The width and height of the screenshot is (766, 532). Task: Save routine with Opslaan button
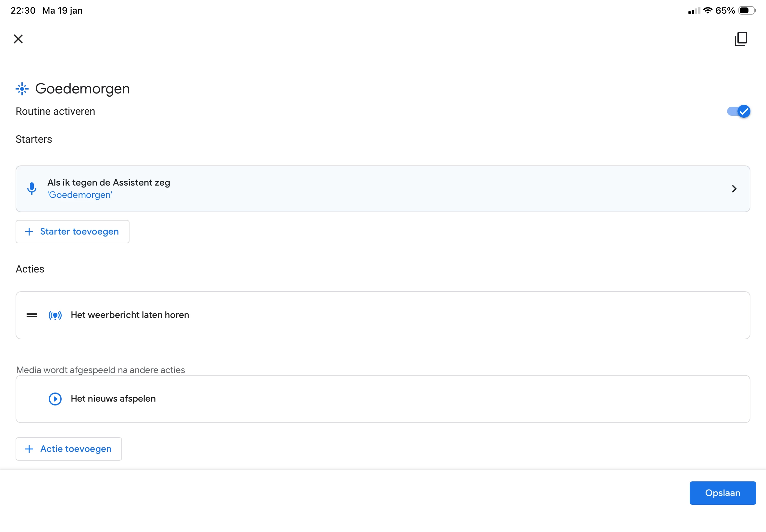[x=722, y=493]
